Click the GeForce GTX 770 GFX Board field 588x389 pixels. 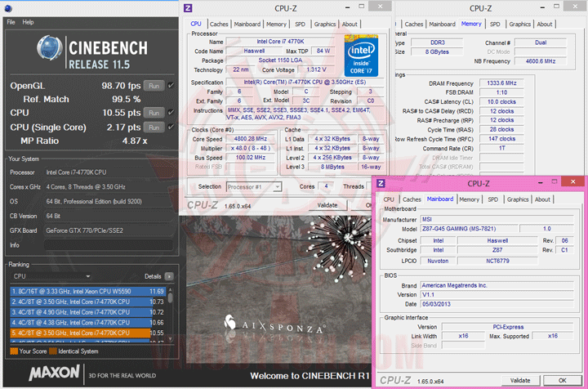tap(109, 230)
